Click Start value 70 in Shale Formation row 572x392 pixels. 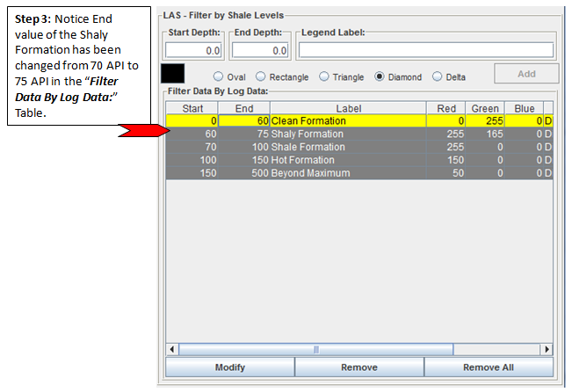pyautogui.click(x=192, y=147)
